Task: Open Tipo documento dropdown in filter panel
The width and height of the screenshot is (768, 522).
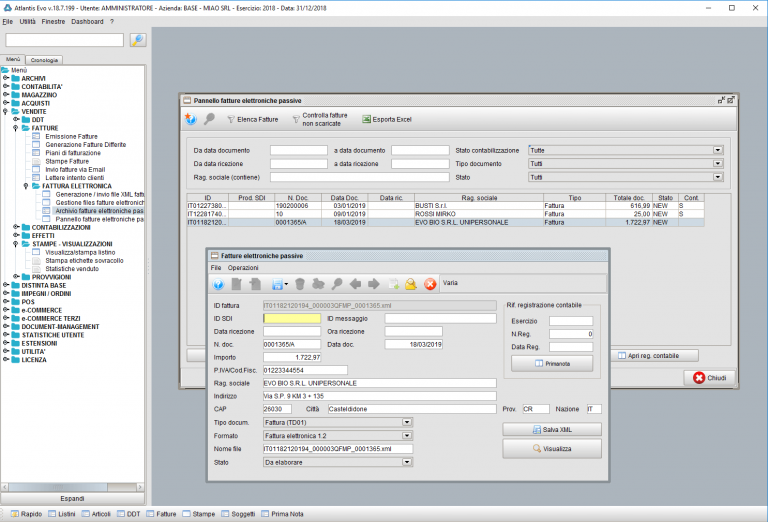Action: tap(718, 164)
